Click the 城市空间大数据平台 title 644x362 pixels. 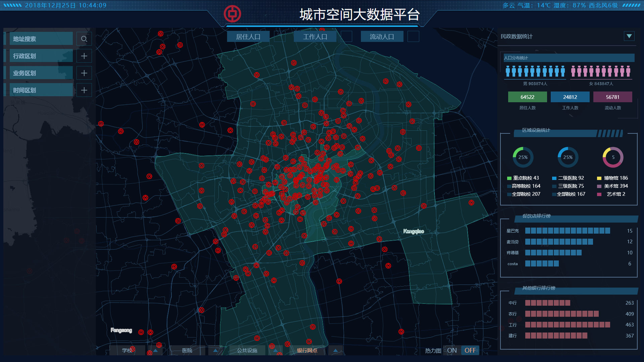pyautogui.click(x=360, y=14)
